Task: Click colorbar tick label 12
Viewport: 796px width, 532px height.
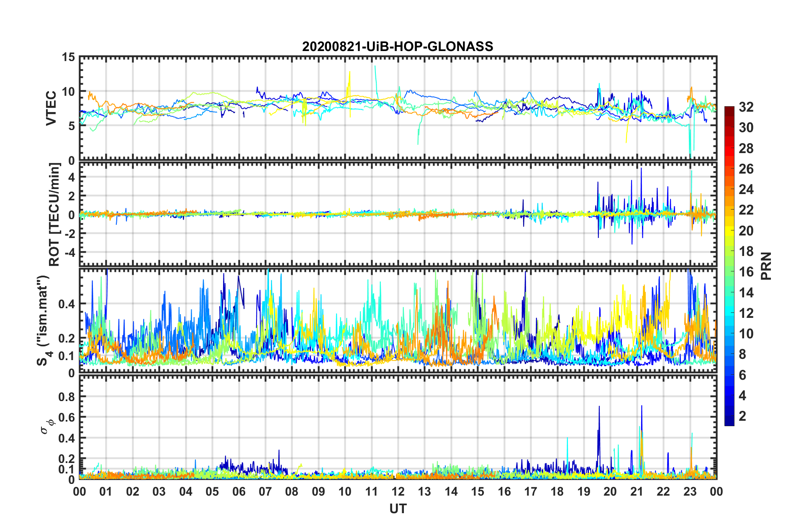Action: point(746,313)
